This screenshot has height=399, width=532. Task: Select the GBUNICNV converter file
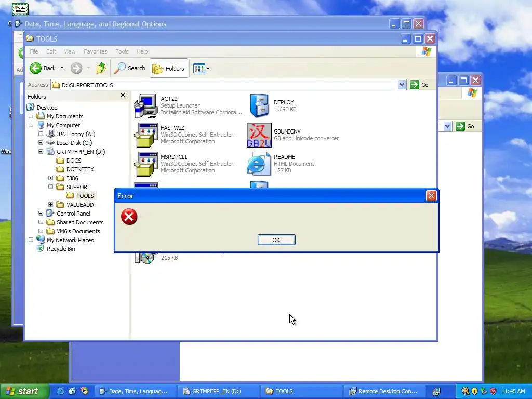point(293,135)
